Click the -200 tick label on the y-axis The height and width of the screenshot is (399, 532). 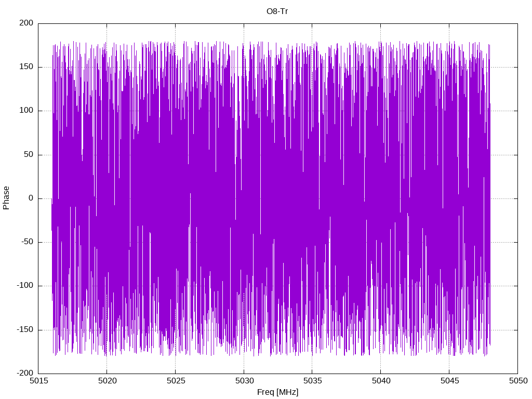pyautogui.click(x=25, y=373)
